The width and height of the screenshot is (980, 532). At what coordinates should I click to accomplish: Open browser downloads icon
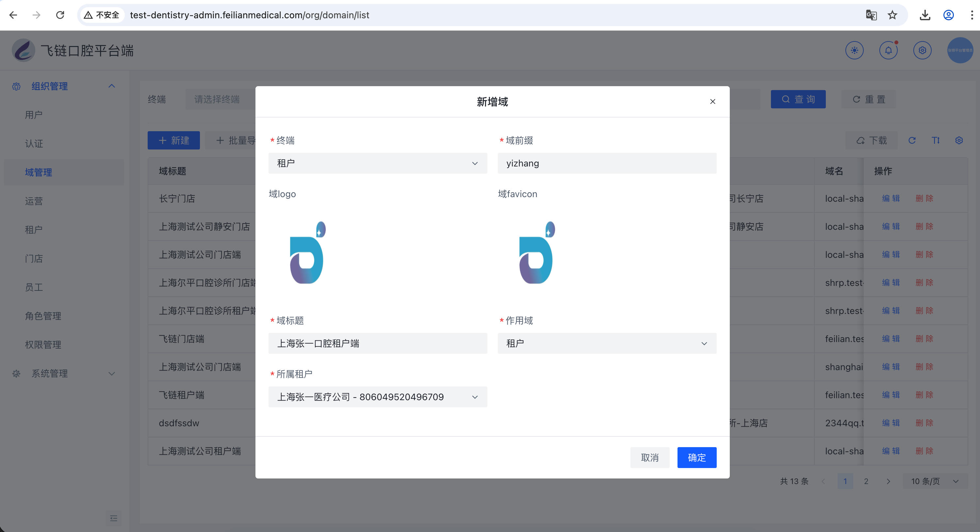925,15
